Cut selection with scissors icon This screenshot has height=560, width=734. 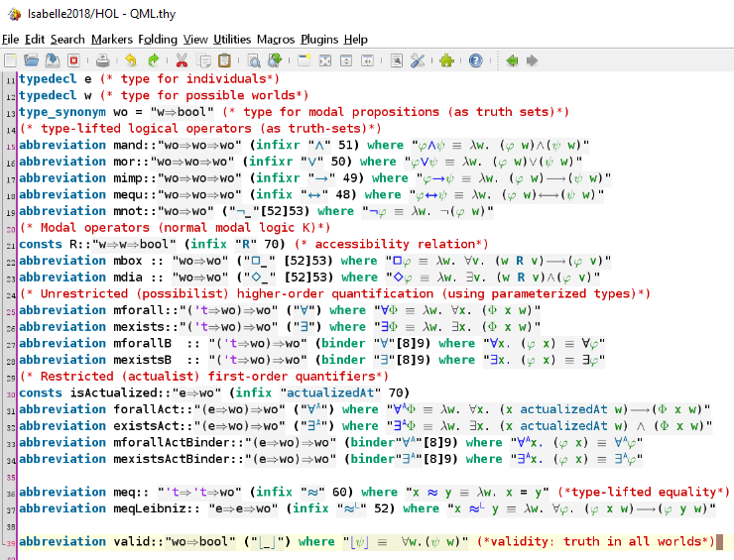[182, 60]
